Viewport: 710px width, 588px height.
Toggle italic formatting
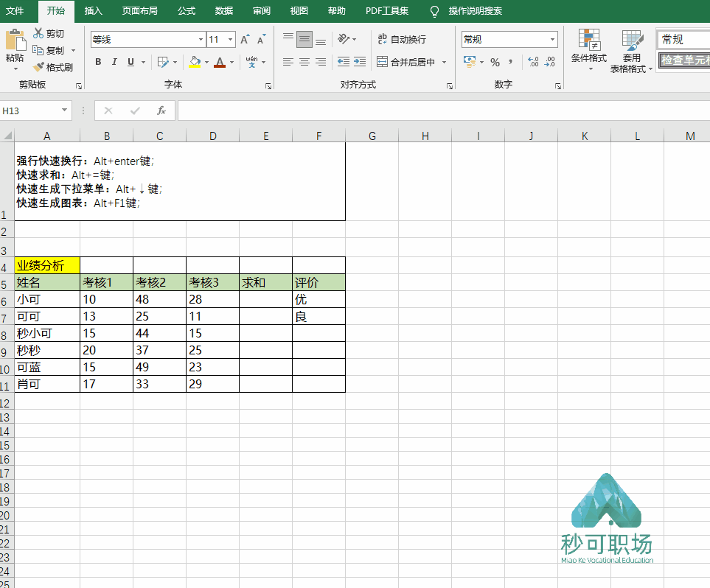click(x=114, y=62)
